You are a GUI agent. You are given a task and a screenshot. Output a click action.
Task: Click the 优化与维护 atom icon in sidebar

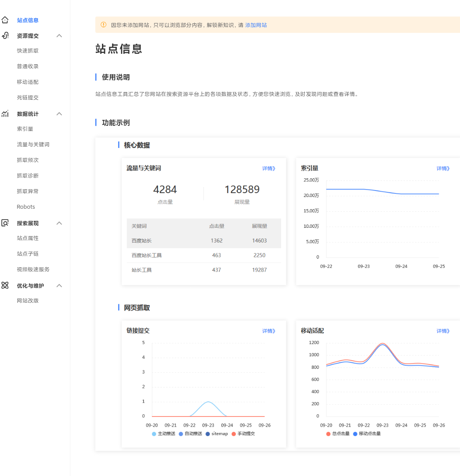click(x=5, y=286)
